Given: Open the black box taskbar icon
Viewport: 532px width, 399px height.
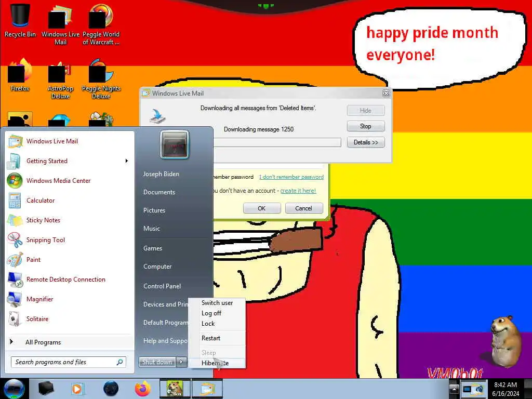Looking at the screenshot, I should [46, 389].
